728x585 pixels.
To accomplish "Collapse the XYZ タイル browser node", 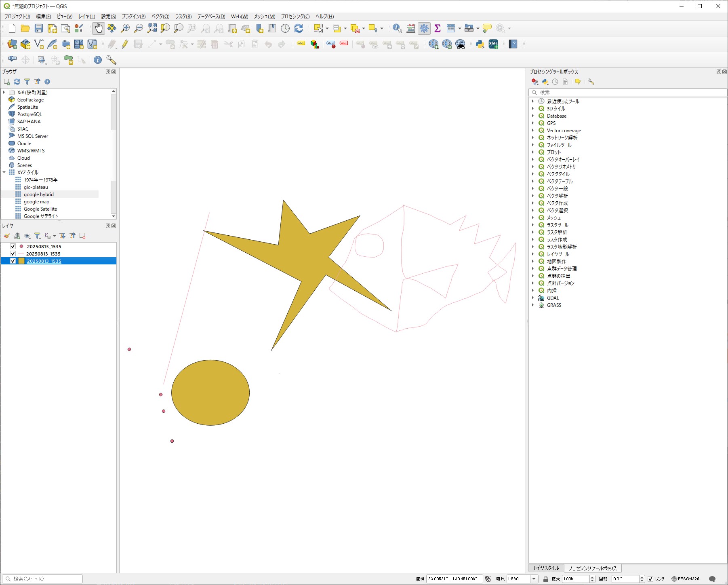I will pyautogui.click(x=4, y=173).
